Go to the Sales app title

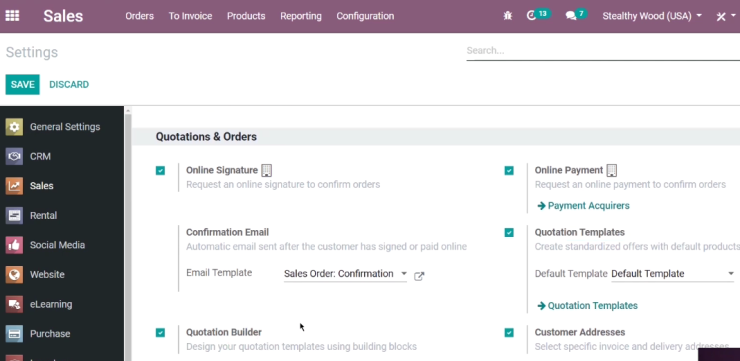[63, 16]
